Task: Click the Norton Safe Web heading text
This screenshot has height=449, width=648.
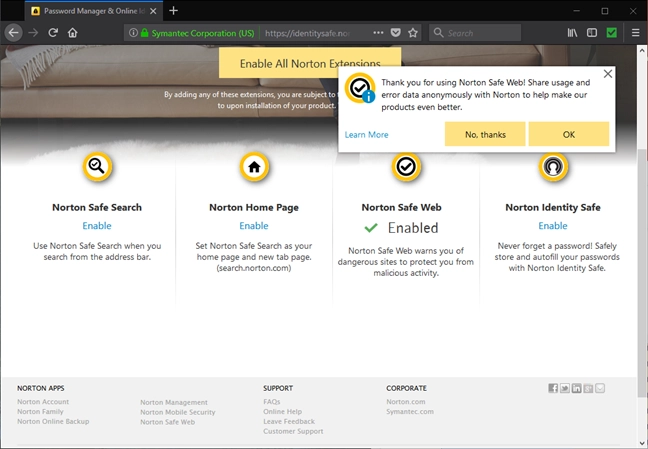Action: [x=401, y=208]
